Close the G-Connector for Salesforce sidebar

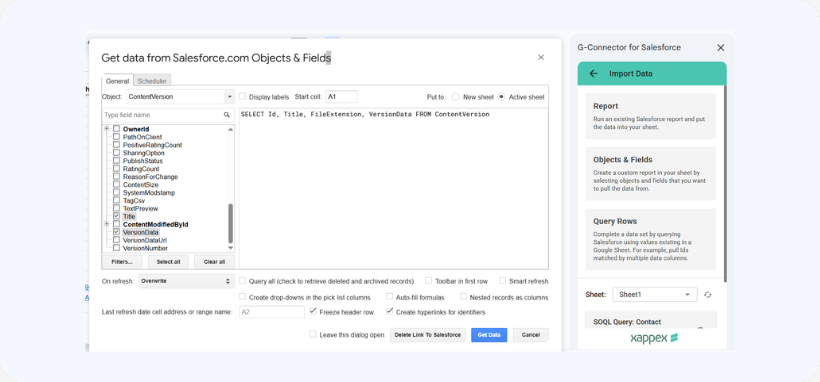(x=721, y=48)
